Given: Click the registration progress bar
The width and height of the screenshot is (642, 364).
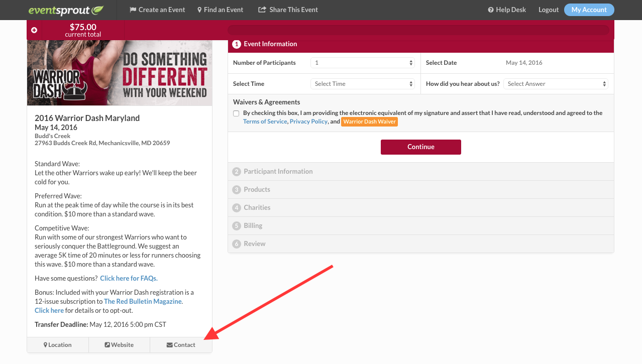Looking at the screenshot, I should (x=418, y=30).
